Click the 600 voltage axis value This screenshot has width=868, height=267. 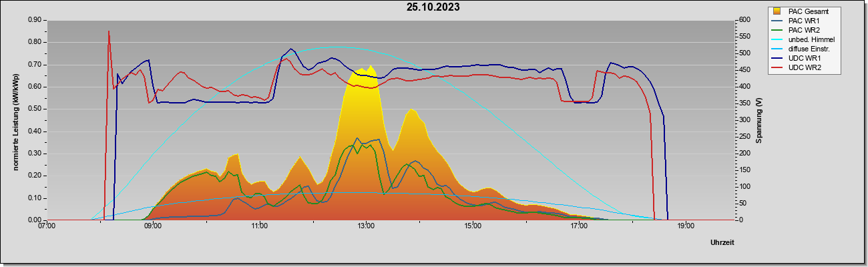point(743,20)
